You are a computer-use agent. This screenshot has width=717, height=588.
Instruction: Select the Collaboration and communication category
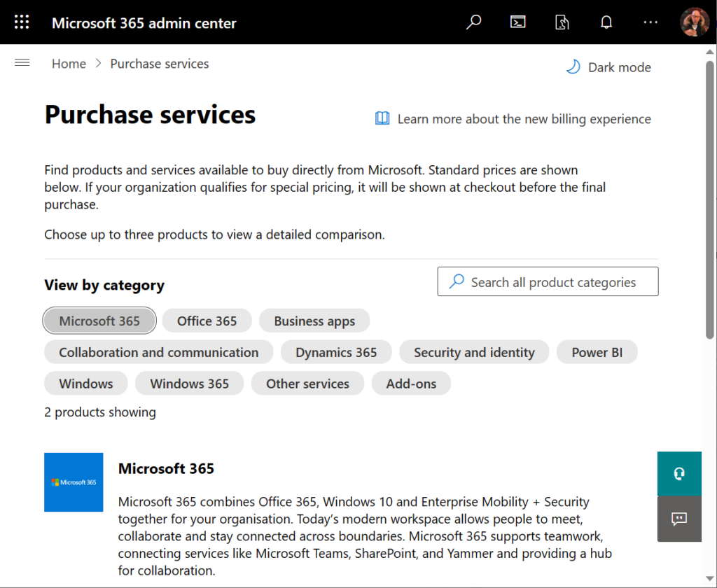coord(159,352)
